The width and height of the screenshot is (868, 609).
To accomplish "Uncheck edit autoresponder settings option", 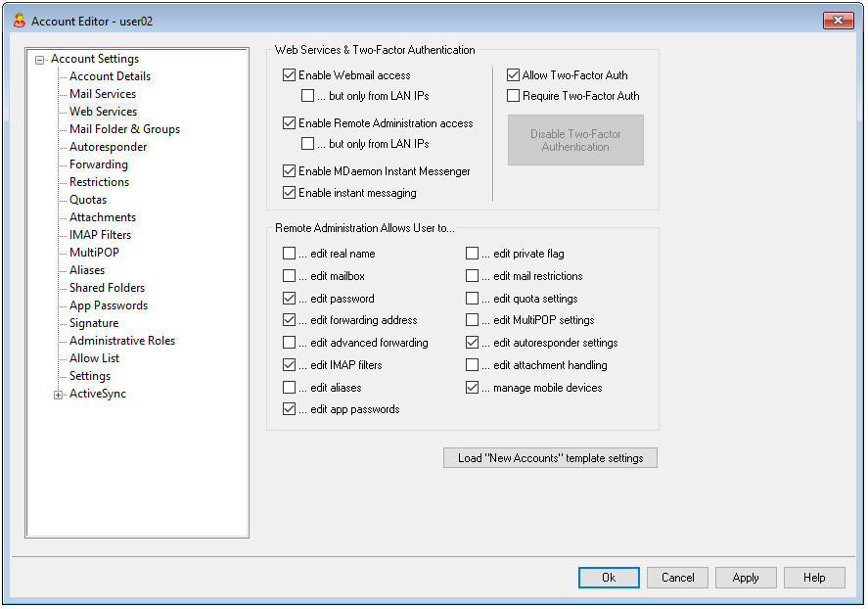I will tap(473, 343).
